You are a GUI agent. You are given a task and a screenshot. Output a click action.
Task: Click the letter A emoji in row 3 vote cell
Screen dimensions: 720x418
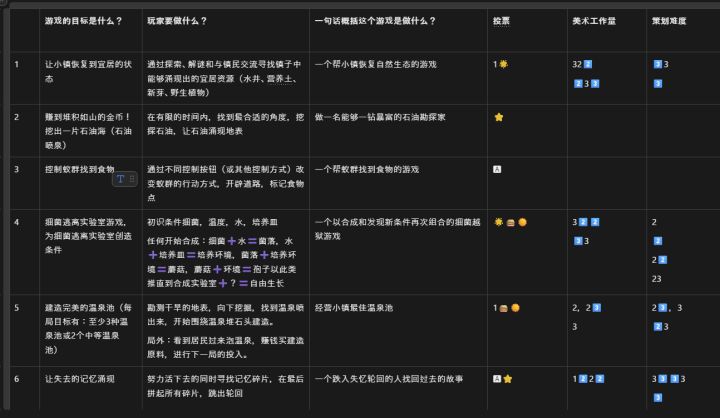(497, 169)
